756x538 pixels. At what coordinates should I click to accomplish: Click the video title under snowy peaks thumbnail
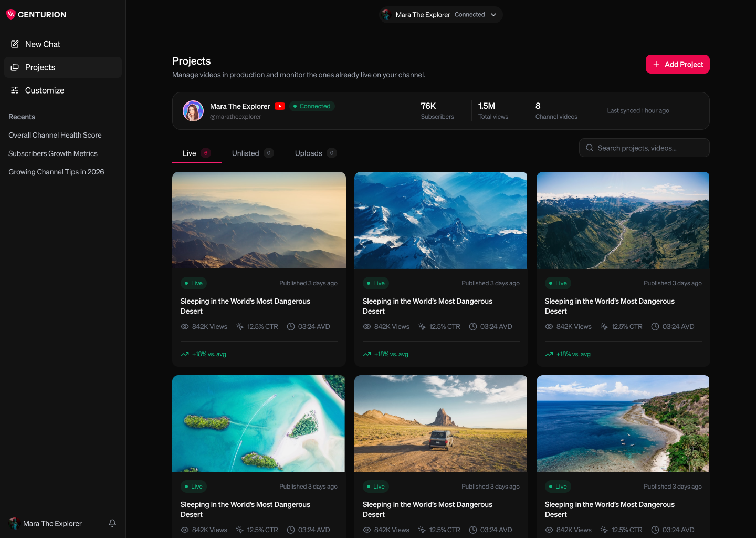click(427, 306)
